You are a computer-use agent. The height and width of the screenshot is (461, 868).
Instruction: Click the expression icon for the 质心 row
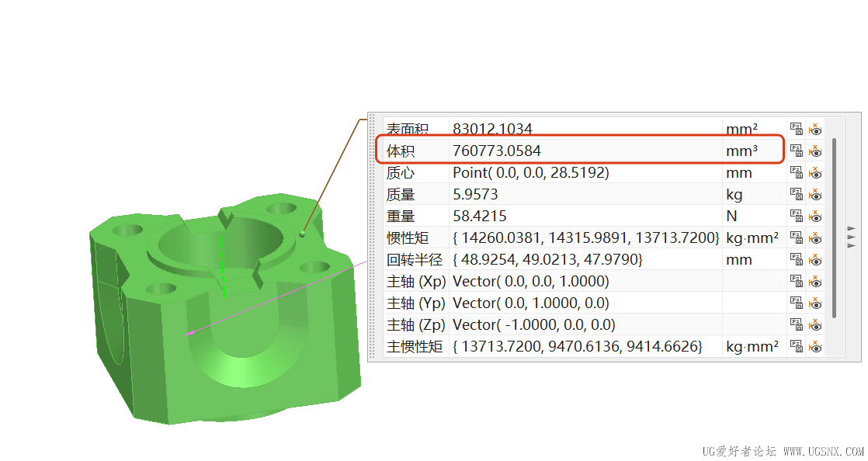(x=797, y=172)
